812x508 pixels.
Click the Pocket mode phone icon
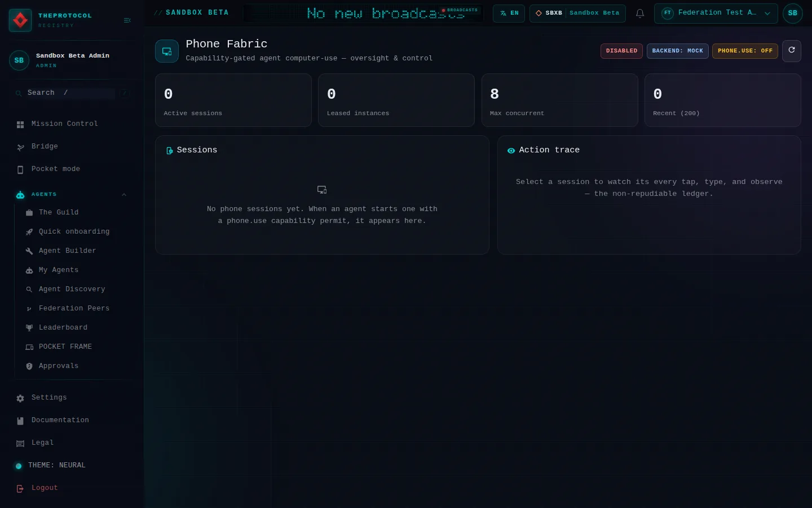coord(20,169)
